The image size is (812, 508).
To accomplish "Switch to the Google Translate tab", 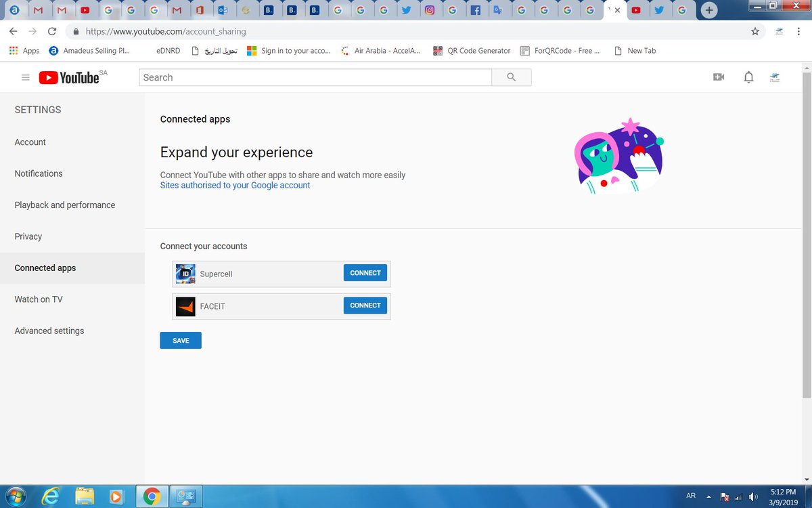I will click(x=499, y=10).
